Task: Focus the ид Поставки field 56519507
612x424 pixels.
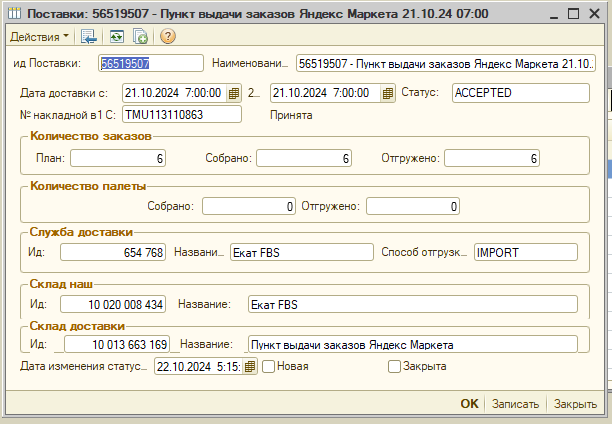Action: point(151,63)
